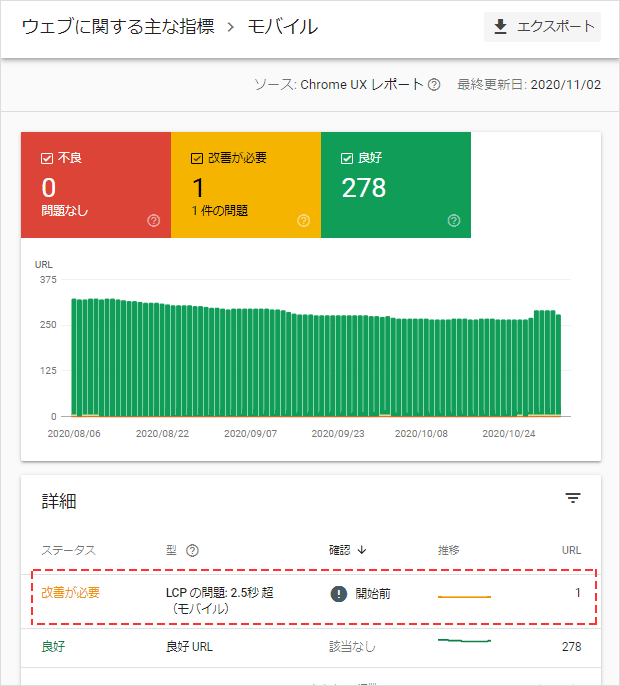620x686 pixels.
Task: Click help icon in red 不良 card
Action: 153,220
